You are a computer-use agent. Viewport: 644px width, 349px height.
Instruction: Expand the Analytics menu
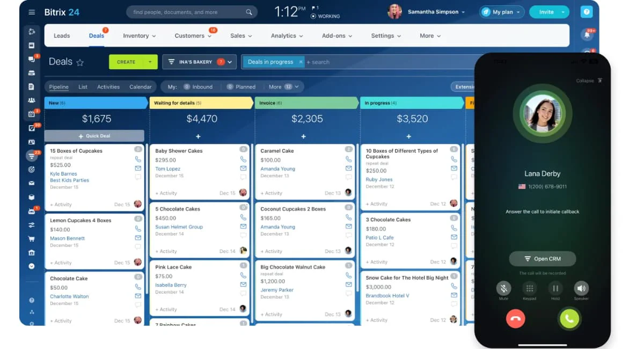pyautogui.click(x=287, y=36)
